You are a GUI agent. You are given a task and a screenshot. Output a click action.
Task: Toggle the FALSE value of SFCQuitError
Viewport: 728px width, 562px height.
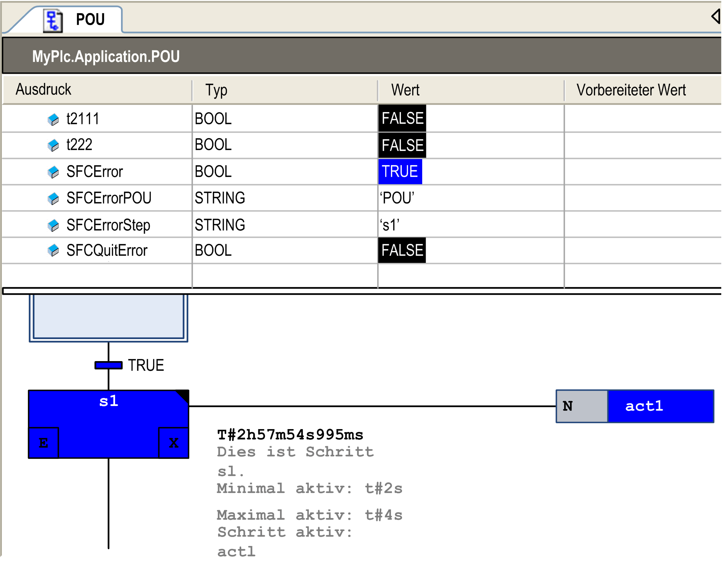tap(402, 251)
